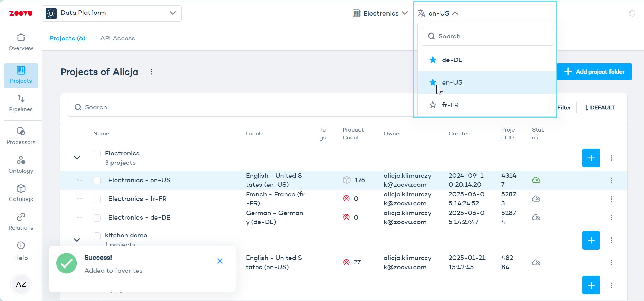Select fr-FR from the locale list
The image size is (644, 301).
(x=450, y=105)
